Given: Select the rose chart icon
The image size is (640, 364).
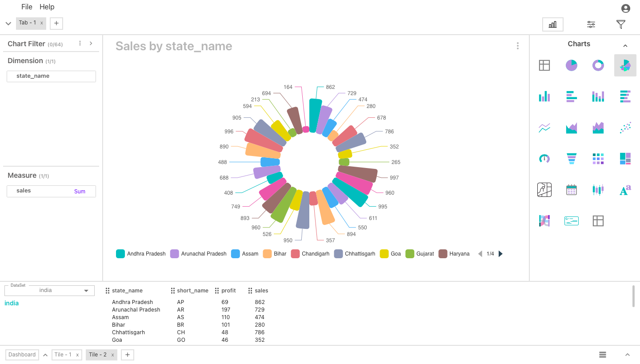Looking at the screenshot, I should pyautogui.click(x=625, y=65).
